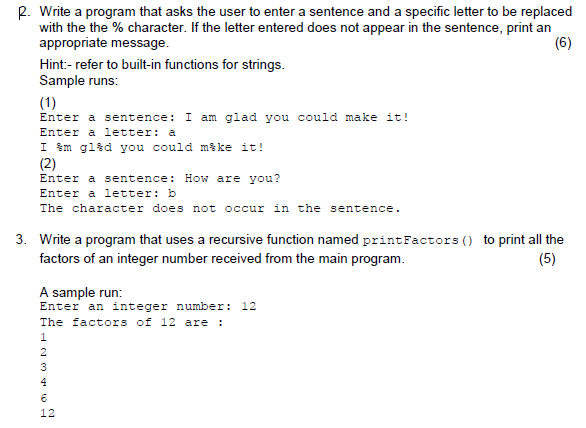The width and height of the screenshot is (586, 428).
Task: Click sample run label (2)
Action: (48, 163)
